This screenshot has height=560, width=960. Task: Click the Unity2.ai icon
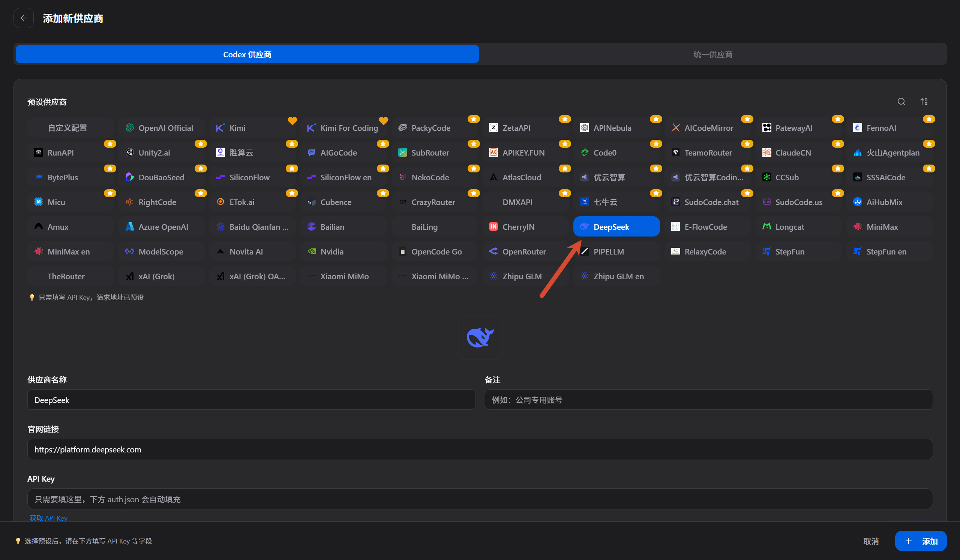(x=129, y=153)
